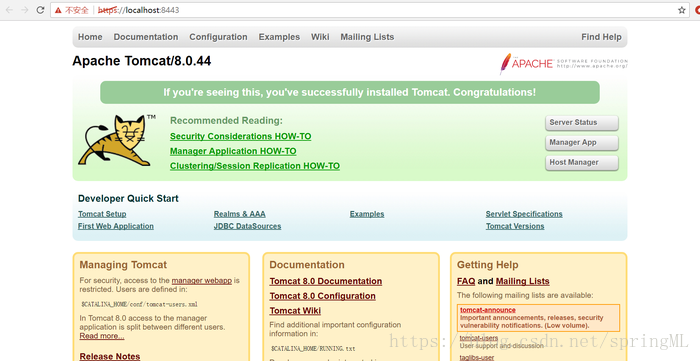
Task: Open the Home navigation item
Action: point(90,37)
